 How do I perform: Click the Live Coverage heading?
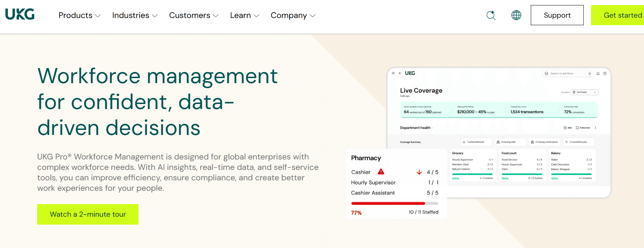[421, 90]
